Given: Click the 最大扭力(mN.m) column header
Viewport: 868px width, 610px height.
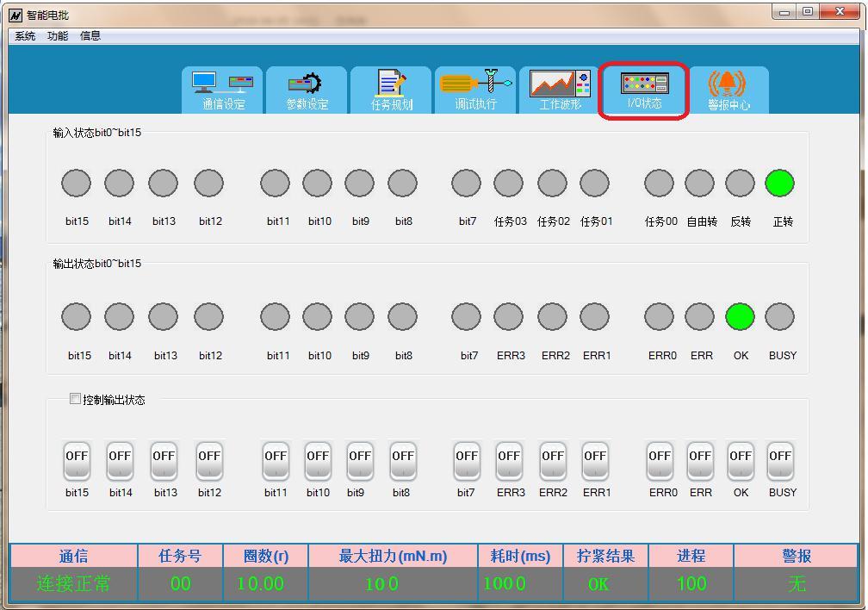Looking at the screenshot, I should coord(393,556).
